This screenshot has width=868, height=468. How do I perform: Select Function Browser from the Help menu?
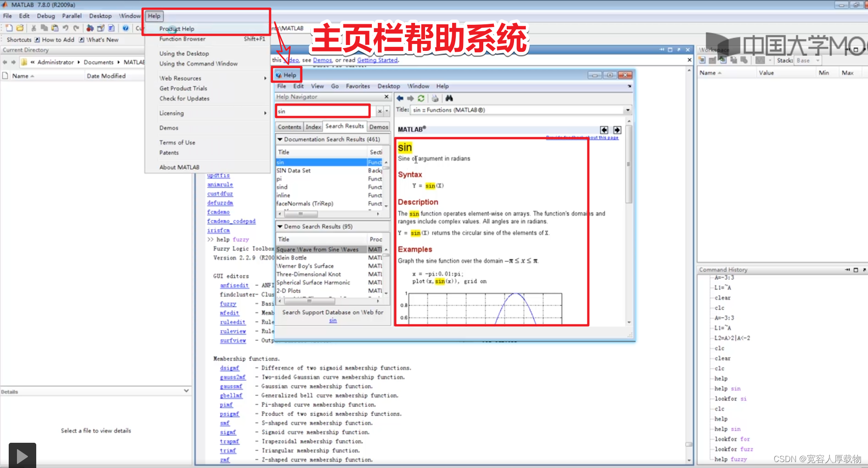pyautogui.click(x=207, y=39)
